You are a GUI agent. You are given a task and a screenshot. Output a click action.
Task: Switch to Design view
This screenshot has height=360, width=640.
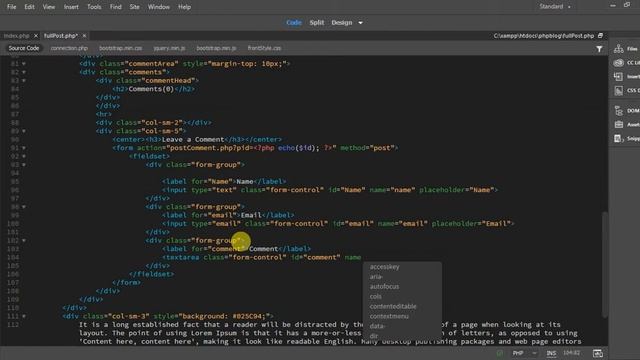point(342,23)
